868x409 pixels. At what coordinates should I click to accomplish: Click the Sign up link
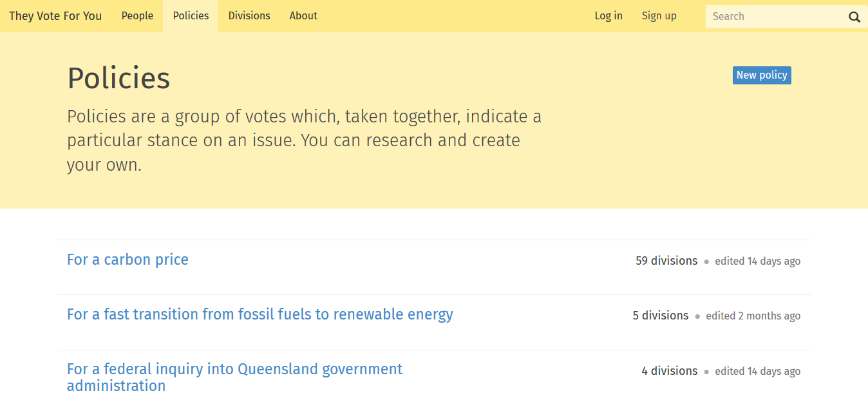pyautogui.click(x=659, y=16)
